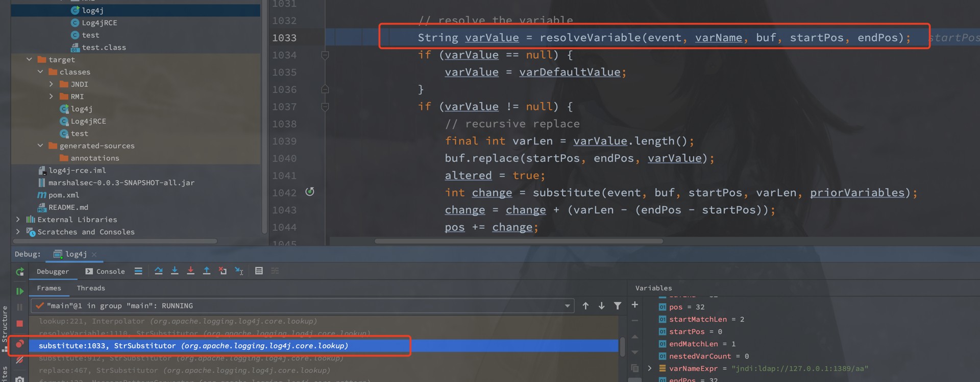Open the Threads tab

coord(91,288)
